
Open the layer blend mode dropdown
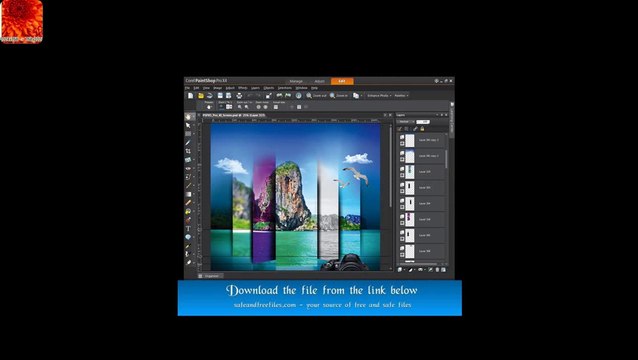[406, 122]
